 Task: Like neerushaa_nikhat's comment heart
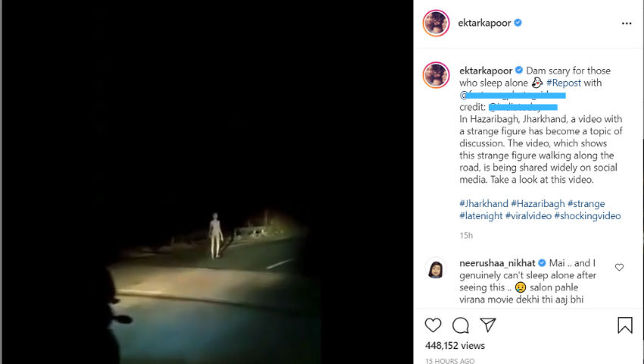(x=619, y=268)
